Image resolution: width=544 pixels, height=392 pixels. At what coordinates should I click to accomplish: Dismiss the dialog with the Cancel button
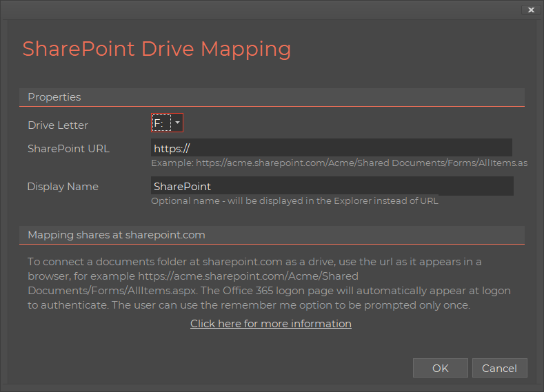pyautogui.click(x=500, y=368)
